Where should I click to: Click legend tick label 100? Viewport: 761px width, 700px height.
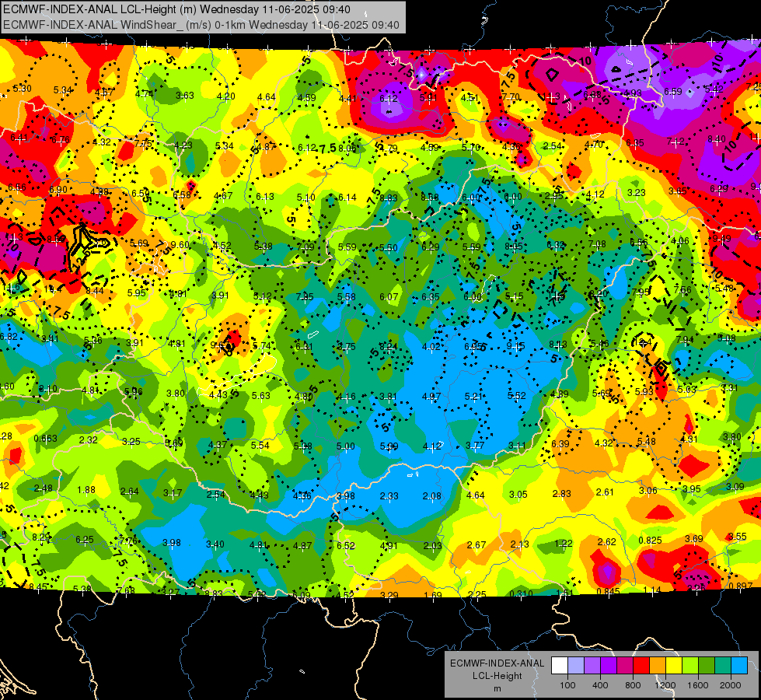pos(567,685)
